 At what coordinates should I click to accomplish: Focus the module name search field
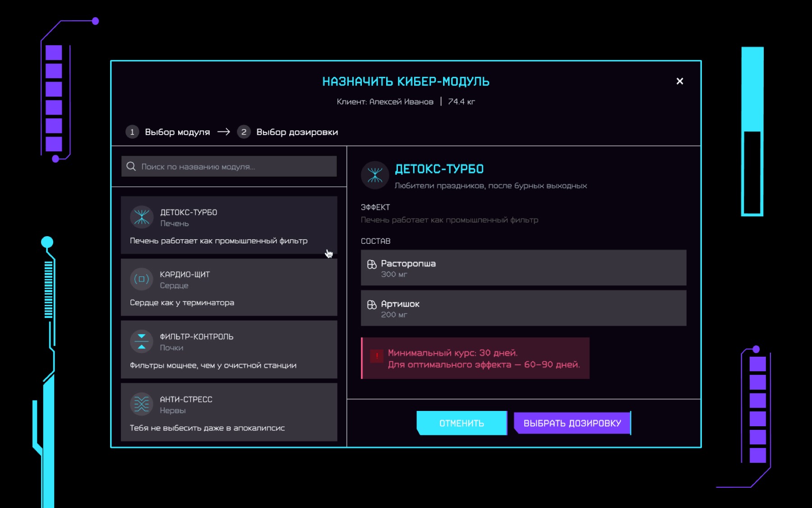pyautogui.click(x=229, y=166)
